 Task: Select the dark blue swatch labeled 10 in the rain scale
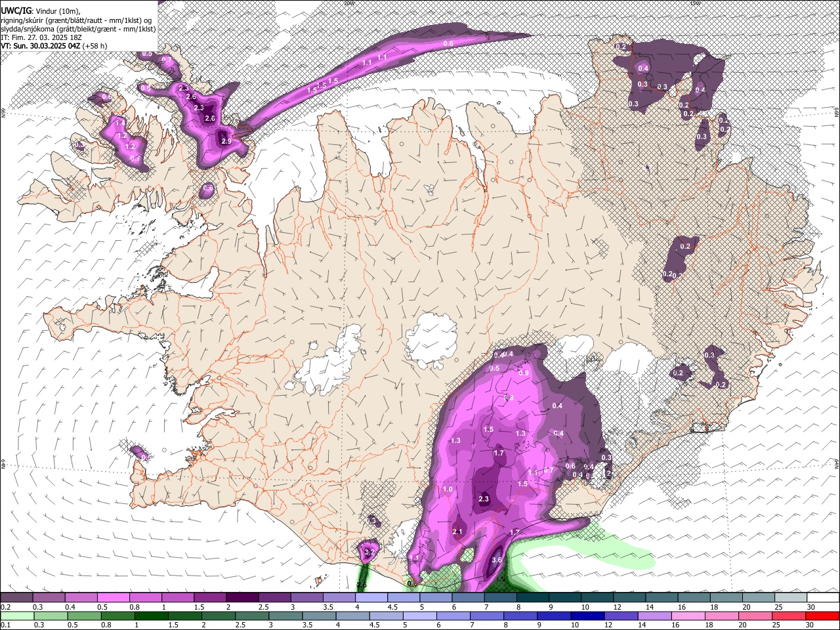[x=587, y=616]
